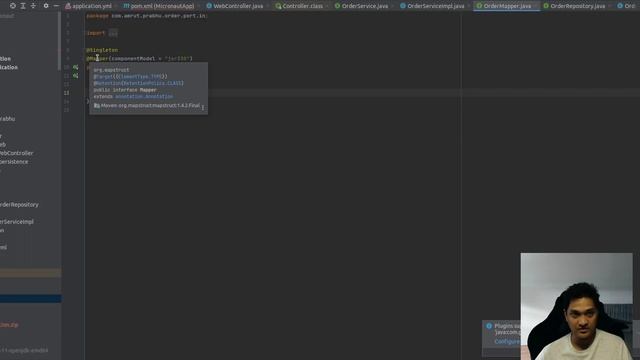Viewport: 640px width, 360px height.
Task: Switch to the OrderRepository.java tab
Action: [x=574, y=6]
